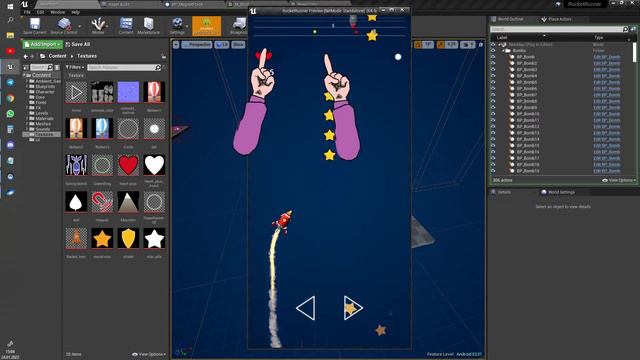Viewport: 640px width, 360px height.
Task: Toggle visibility of the BP_Bomb5 actor
Action: 493,82
